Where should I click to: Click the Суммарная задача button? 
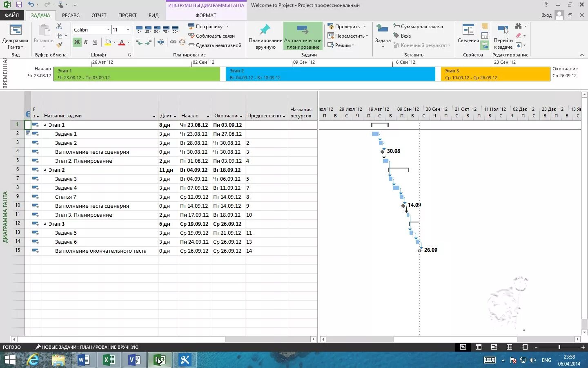point(418,26)
